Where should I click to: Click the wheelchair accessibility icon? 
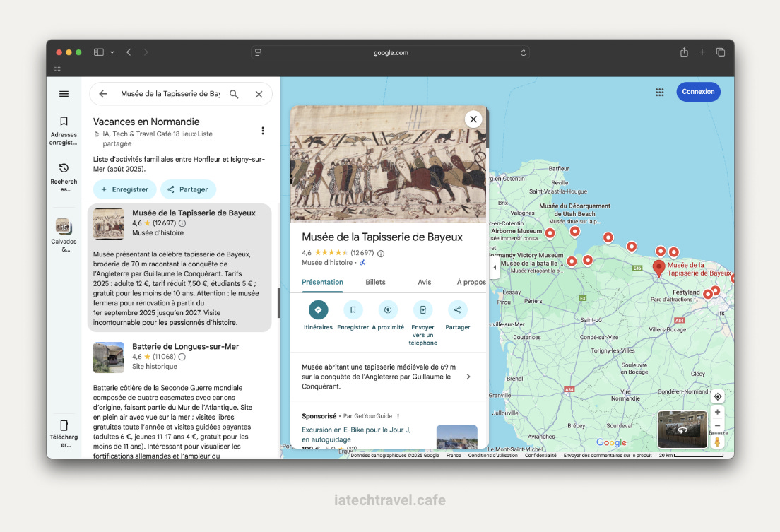coord(362,263)
